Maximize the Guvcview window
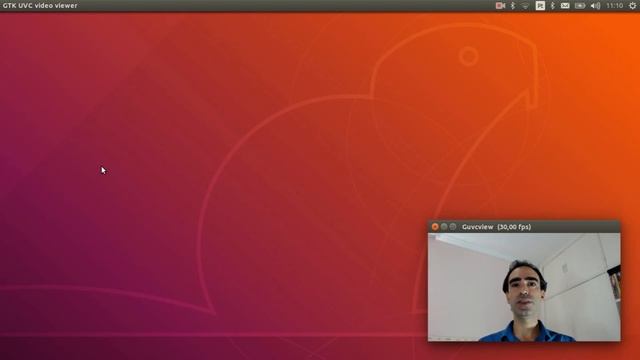This screenshot has height=360, width=640. (x=453, y=227)
